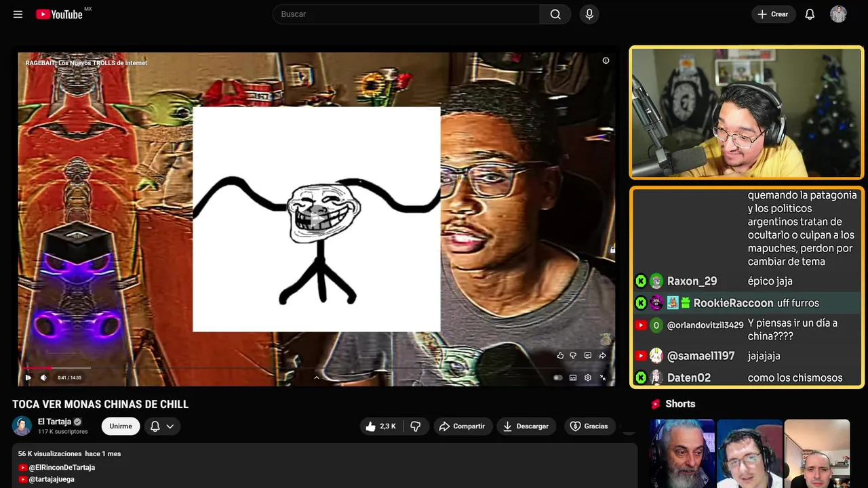Dislike from the in-player thumbs down icon
The image size is (868, 488).
(x=573, y=355)
